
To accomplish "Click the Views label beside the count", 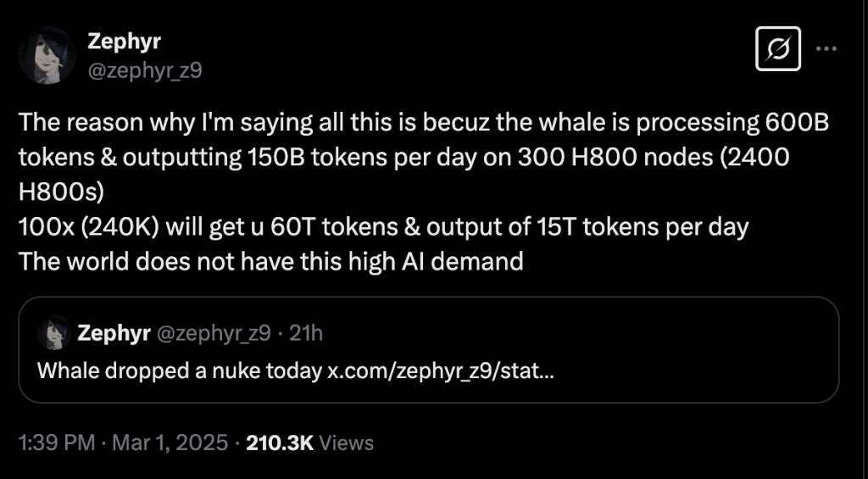I will [347, 443].
